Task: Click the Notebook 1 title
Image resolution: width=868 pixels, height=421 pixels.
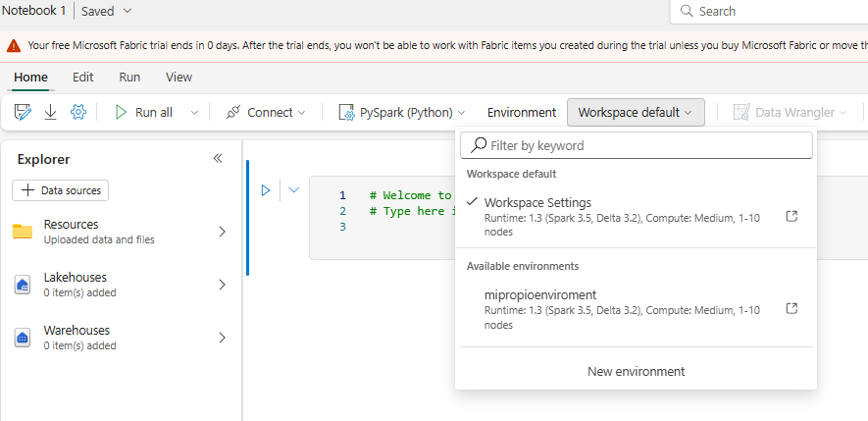Action: click(33, 11)
